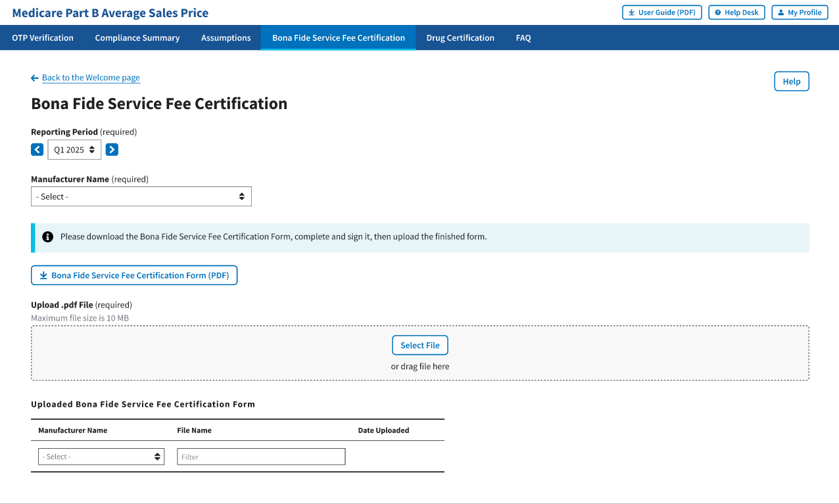Screen dimensions: 839x504
Task: Download the User Guide PDF
Action: coord(662,12)
